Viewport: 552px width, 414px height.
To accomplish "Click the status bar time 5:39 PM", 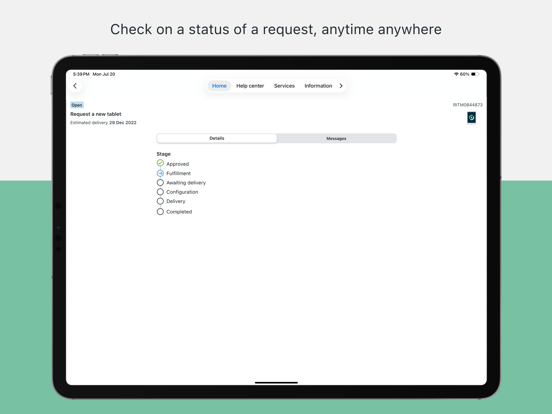I will pyautogui.click(x=81, y=74).
